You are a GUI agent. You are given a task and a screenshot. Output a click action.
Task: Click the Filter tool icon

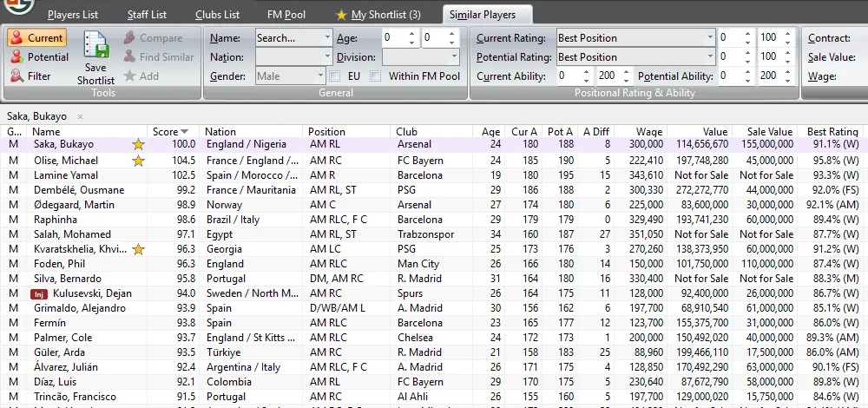click(17, 76)
